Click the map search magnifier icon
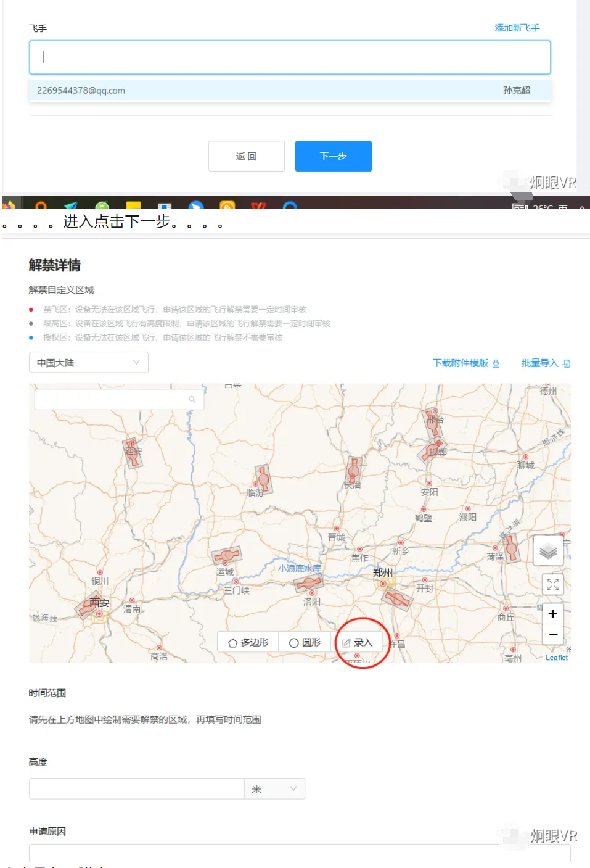 click(x=192, y=400)
